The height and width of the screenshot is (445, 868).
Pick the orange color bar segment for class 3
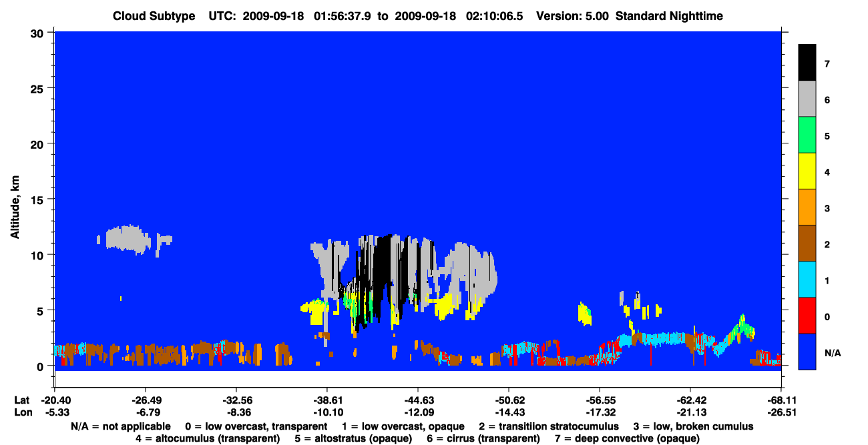tap(807, 207)
